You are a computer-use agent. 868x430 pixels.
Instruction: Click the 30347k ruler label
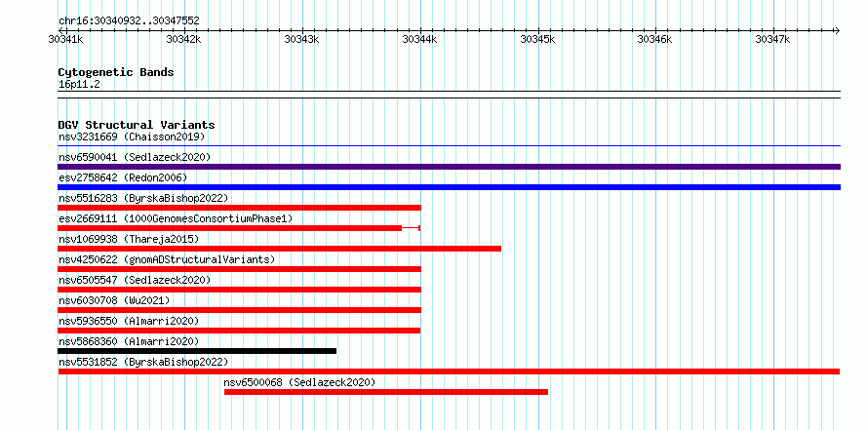point(773,39)
